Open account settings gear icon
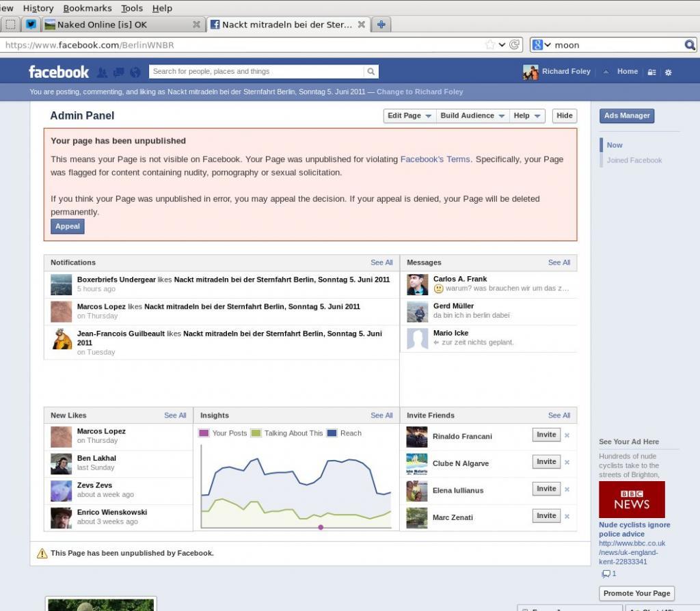This screenshot has height=611, width=700. click(669, 72)
